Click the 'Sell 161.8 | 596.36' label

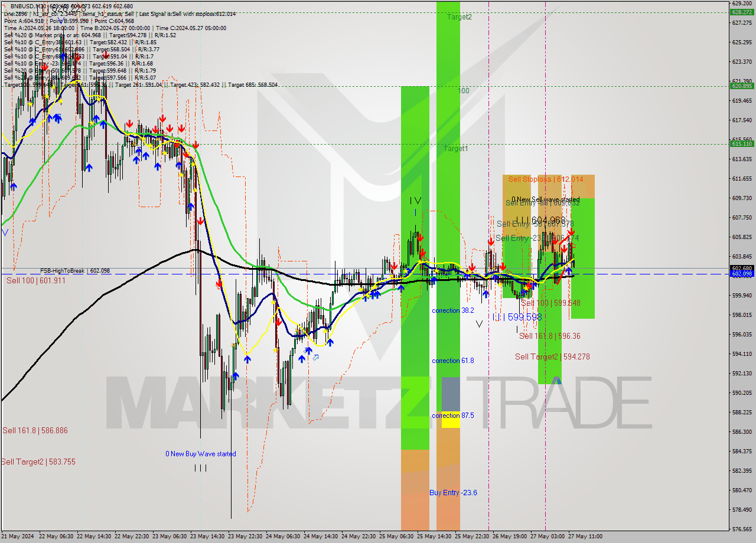pyautogui.click(x=549, y=336)
